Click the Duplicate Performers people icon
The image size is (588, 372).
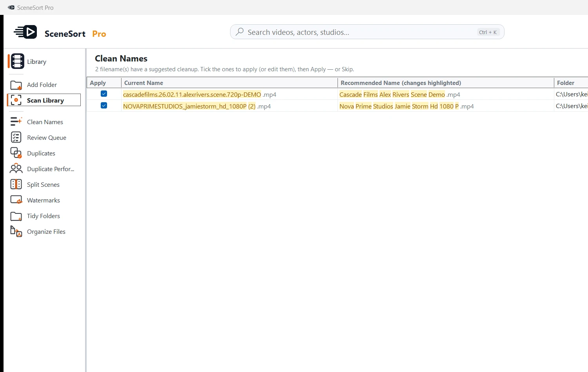coord(16,169)
